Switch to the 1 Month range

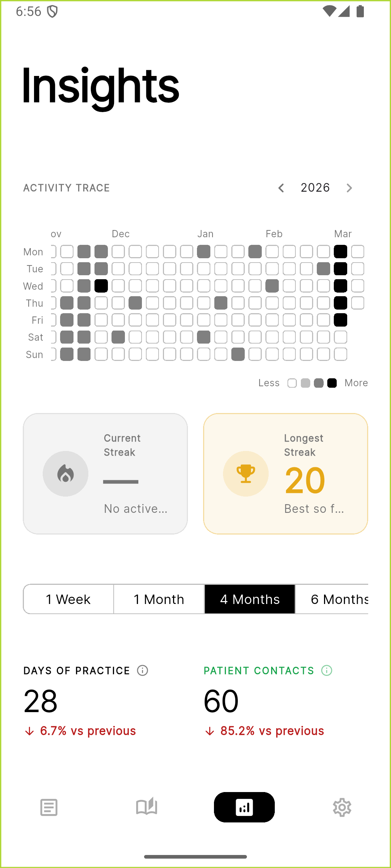[159, 599]
